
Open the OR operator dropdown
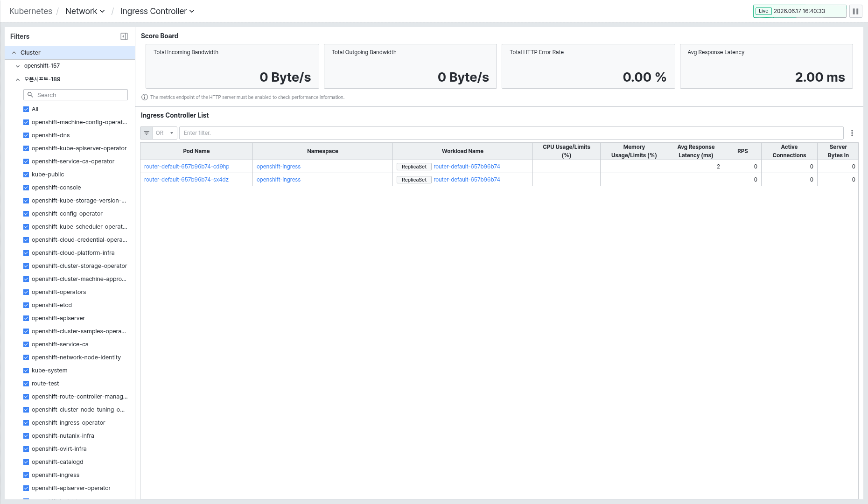pyautogui.click(x=165, y=133)
